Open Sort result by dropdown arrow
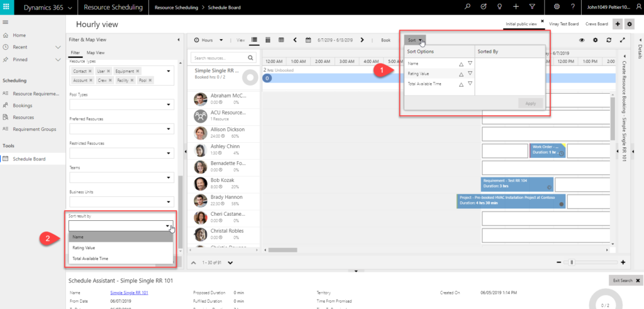This screenshot has height=309, width=644. click(x=169, y=226)
